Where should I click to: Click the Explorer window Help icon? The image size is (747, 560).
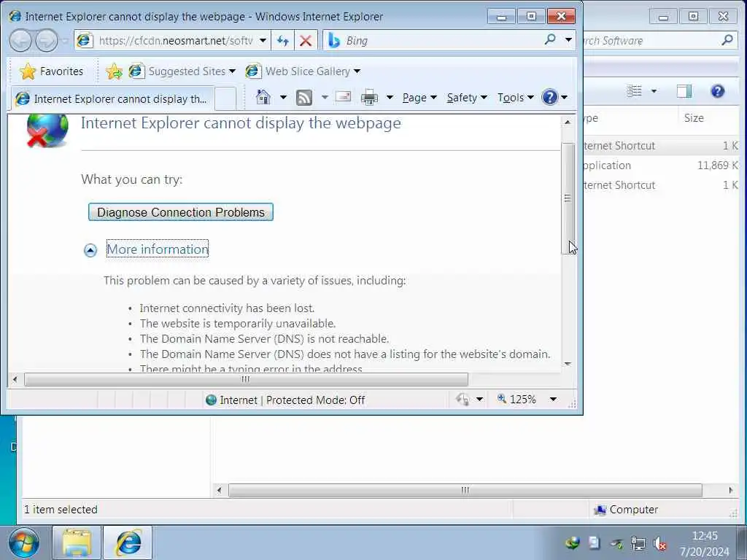click(718, 91)
